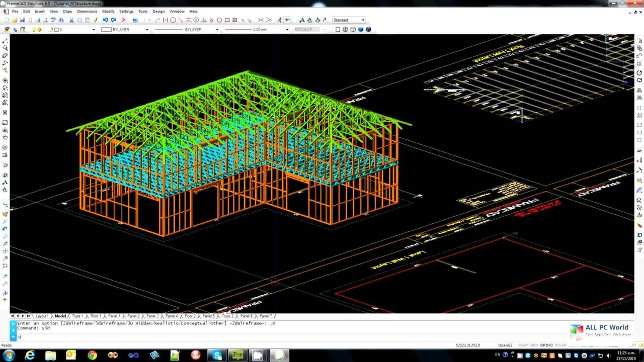Expand the layer 0 dropdown
The height and width of the screenshot is (362, 644).
94,30
